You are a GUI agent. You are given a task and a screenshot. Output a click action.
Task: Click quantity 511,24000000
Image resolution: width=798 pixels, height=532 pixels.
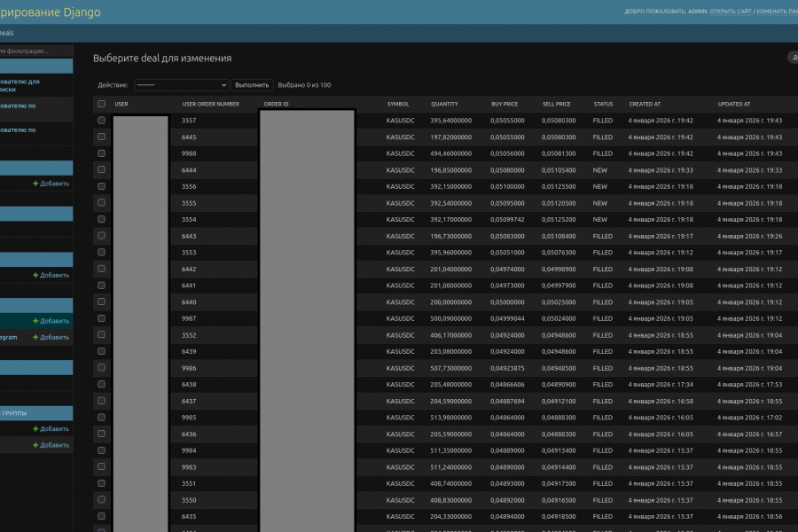(451, 467)
